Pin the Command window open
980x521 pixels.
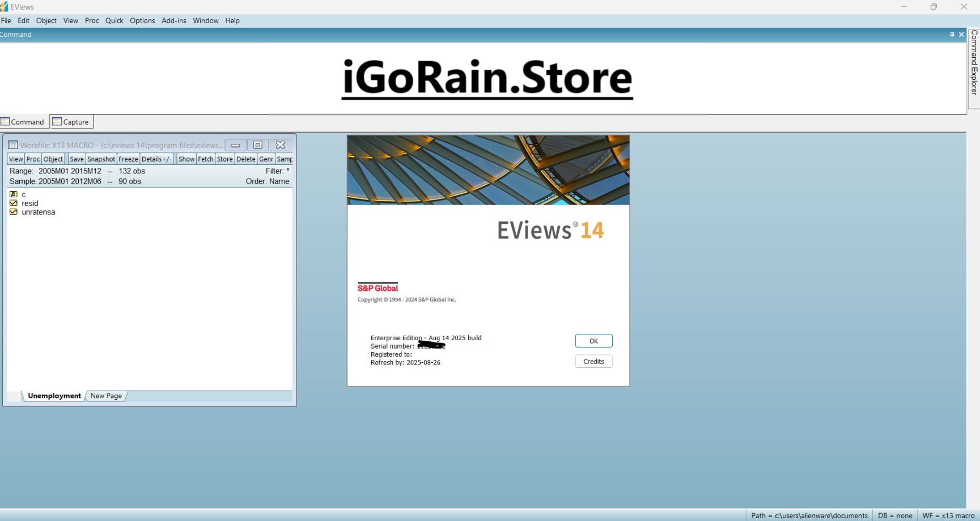(x=952, y=34)
